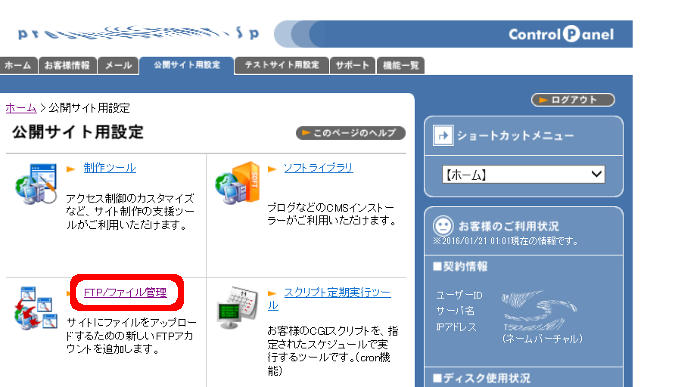Image resolution: width=700 pixels, height=387 pixels.
Task: Open the 制作ツール globe-and-monitor icon
Action: [36, 184]
